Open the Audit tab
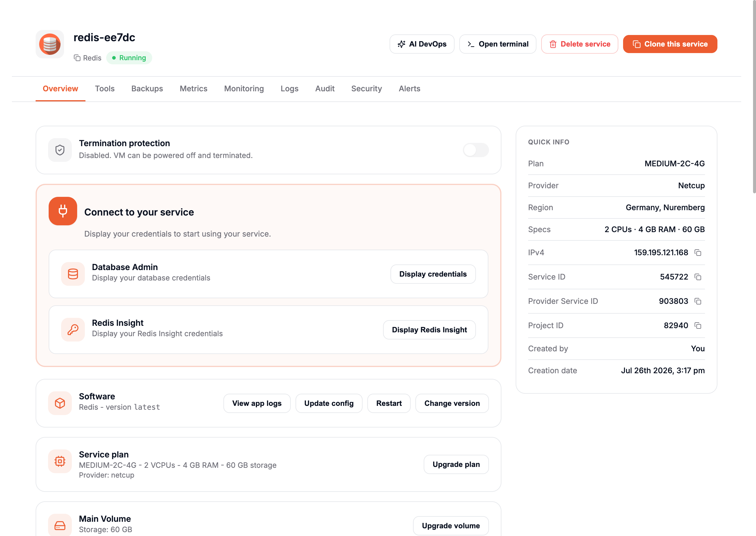 325,89
